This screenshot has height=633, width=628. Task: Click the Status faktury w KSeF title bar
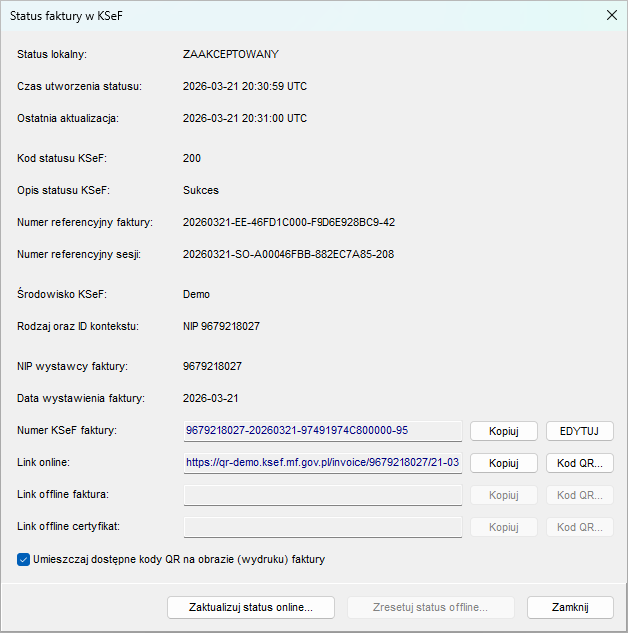tap(300, 15)
